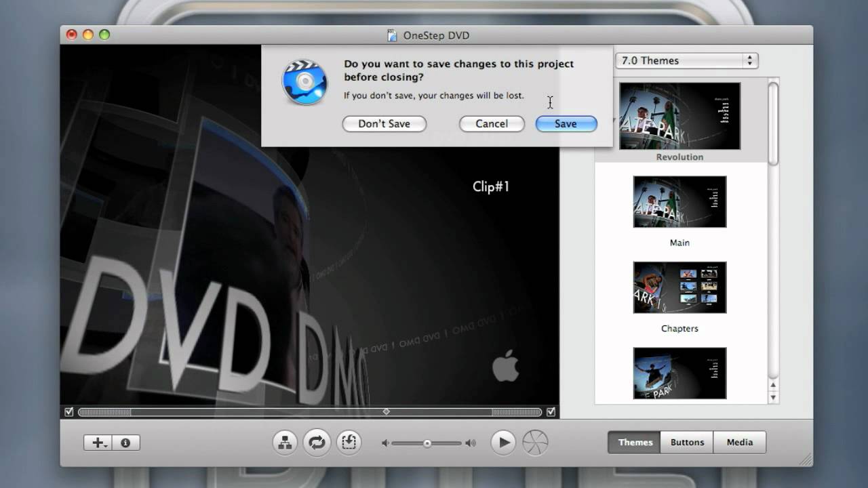Toggle the right motion playhead checkbox

coord(551,411)
